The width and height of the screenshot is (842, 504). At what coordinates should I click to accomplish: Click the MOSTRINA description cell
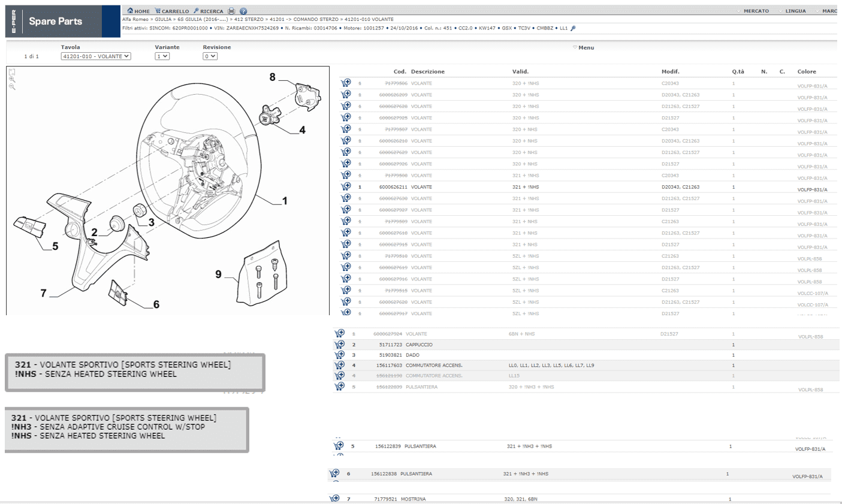415,499
